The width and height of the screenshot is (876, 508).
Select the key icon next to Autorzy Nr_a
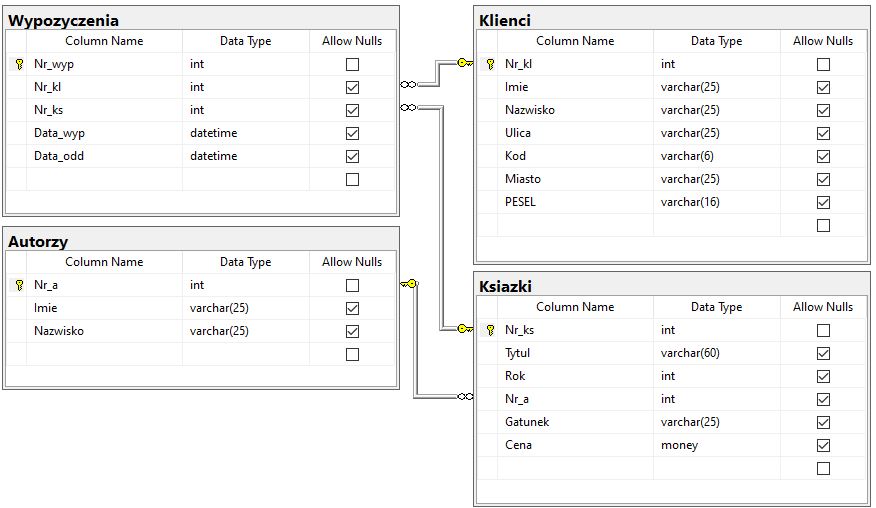[19, 285]
